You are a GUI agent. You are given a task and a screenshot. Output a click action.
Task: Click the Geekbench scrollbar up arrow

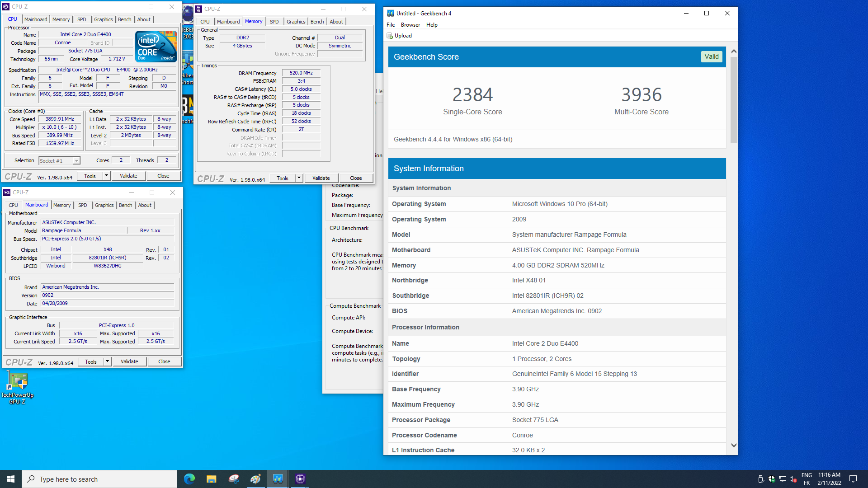coord(734,52)
